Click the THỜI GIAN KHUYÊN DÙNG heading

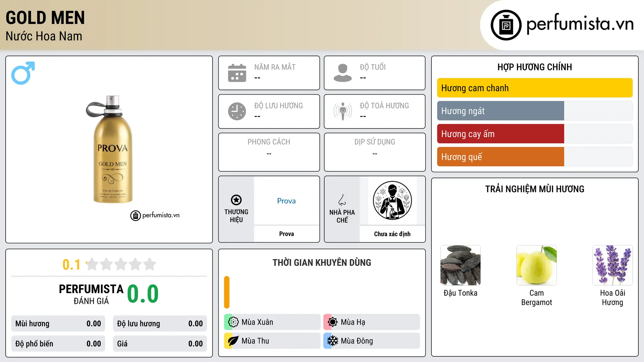[x=322, y=262]
